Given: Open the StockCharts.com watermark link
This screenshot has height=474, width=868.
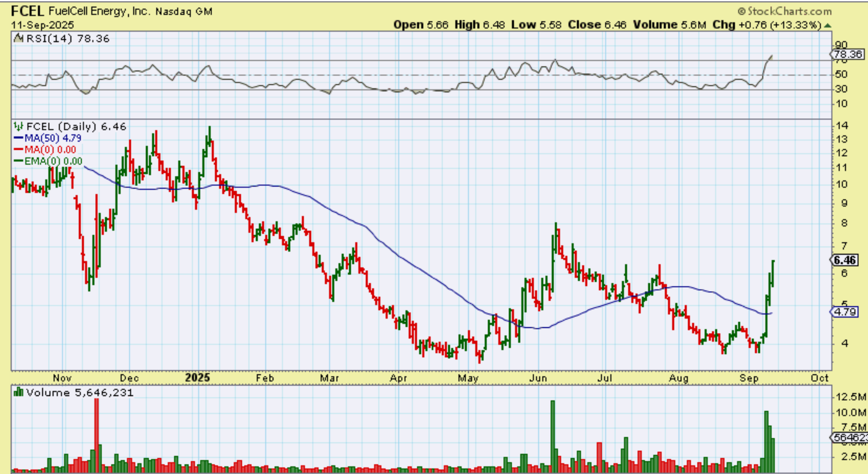Looking at the screenshot, I should coord(789,11).
